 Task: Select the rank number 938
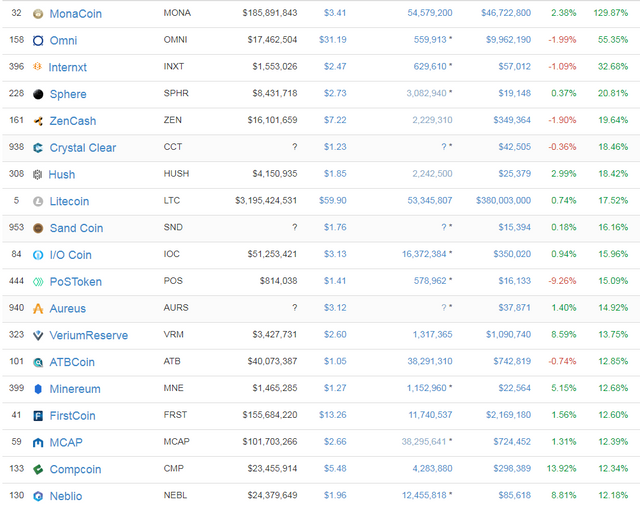point(16,147)
